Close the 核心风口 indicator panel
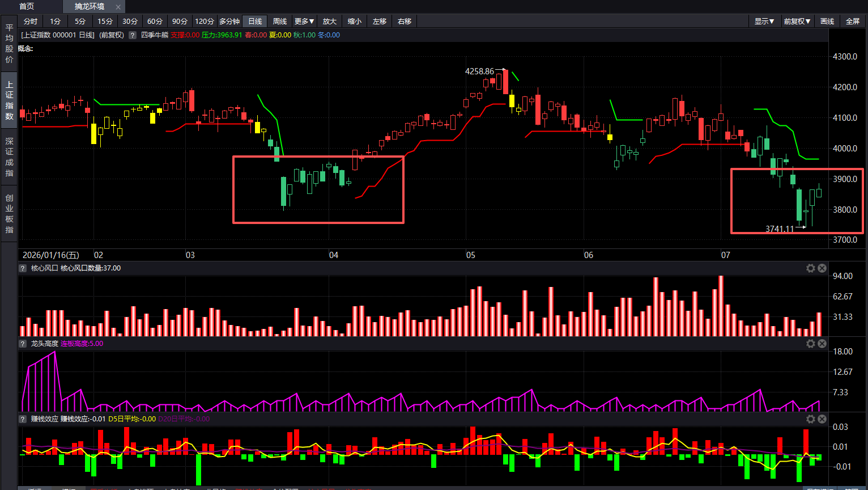Viewport: 868px width, 490px height. click(x=822, y=268)
